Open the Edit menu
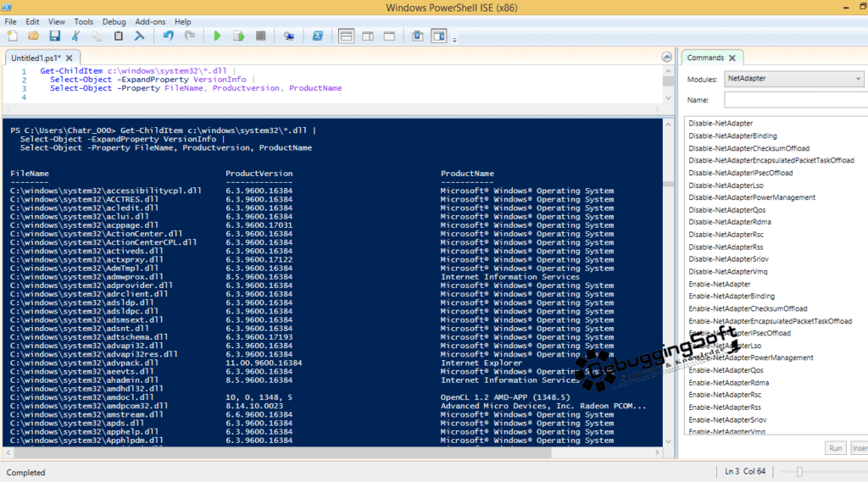The image size is (868, 482). (32, 21)
